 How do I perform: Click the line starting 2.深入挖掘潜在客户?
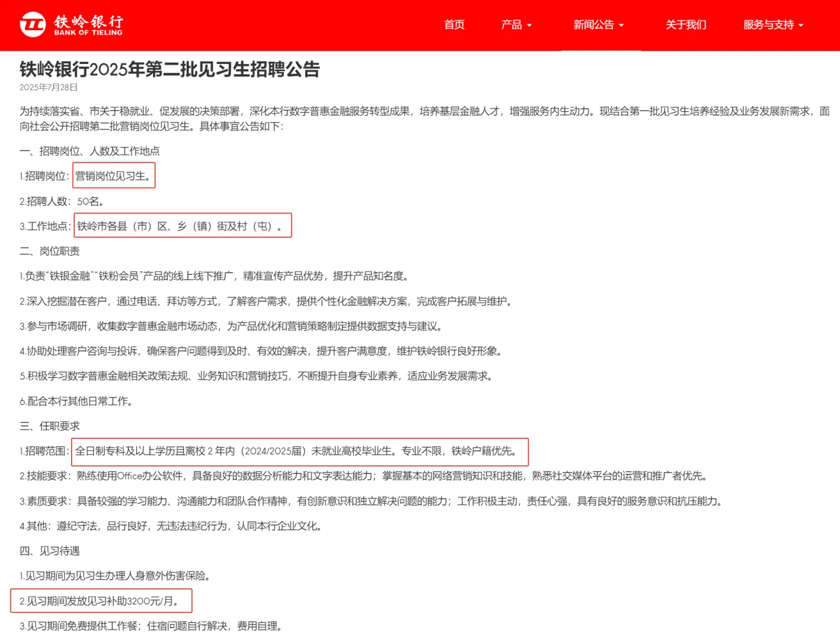[266, 302]
